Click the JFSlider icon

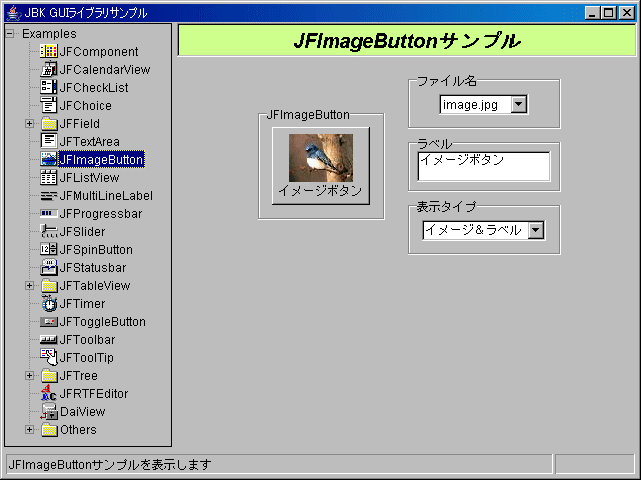tap(49, 231)
